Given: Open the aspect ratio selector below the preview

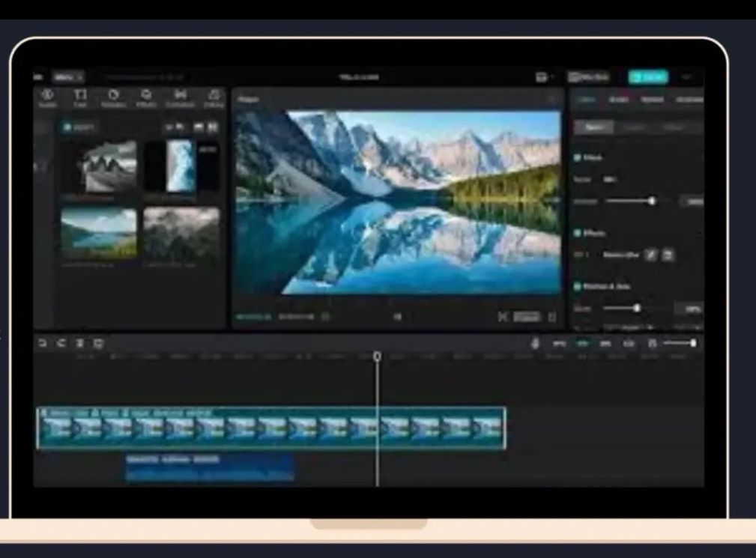Looking at the screenshot, I should click(527, 317).
